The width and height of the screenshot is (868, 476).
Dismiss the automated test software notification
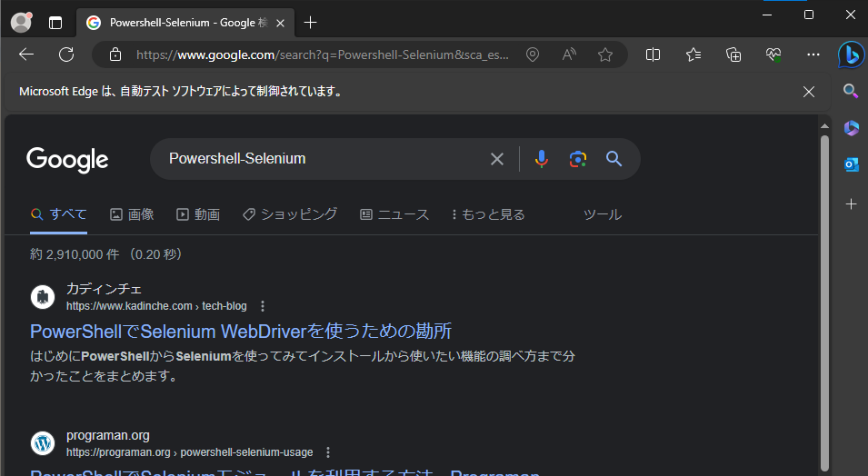pos(809,92)
